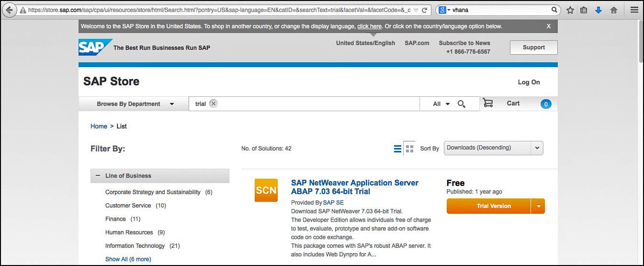Viewport: 644px width, 266px height.
Task: Open the bookmarks list icon
Action: [584, 10]
